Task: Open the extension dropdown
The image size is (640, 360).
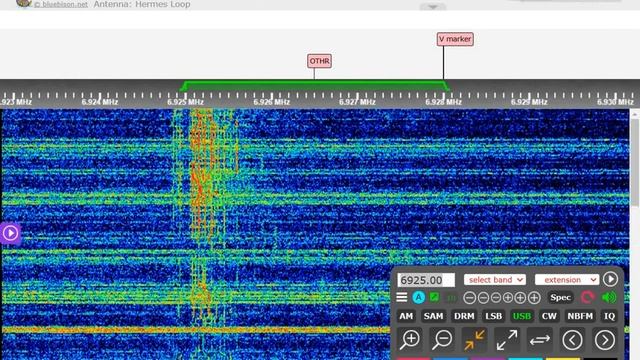Action: [x=567, y=280]
